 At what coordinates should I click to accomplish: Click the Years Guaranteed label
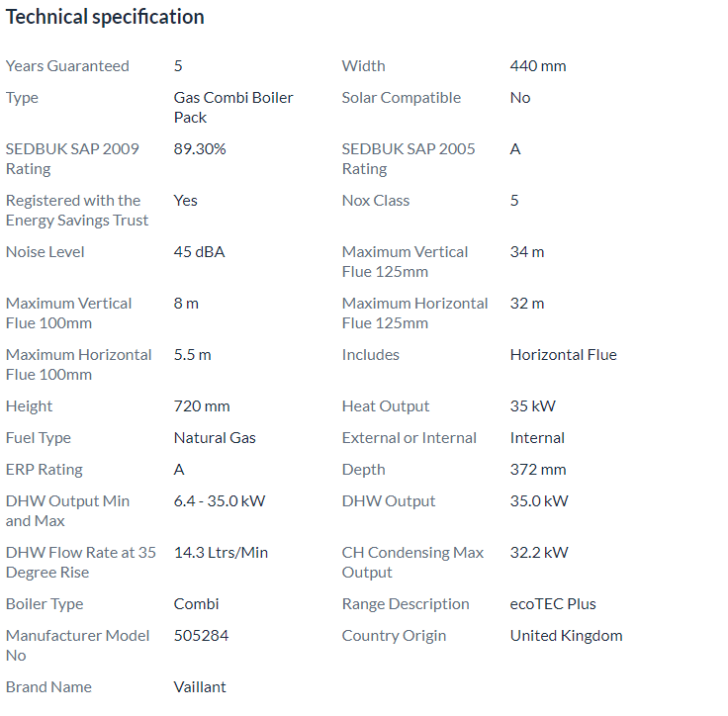coord(67,66)
